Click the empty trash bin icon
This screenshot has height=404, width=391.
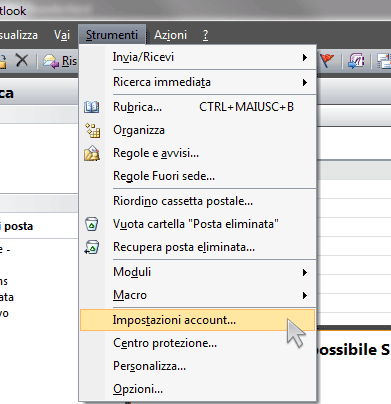pos(91,224)
